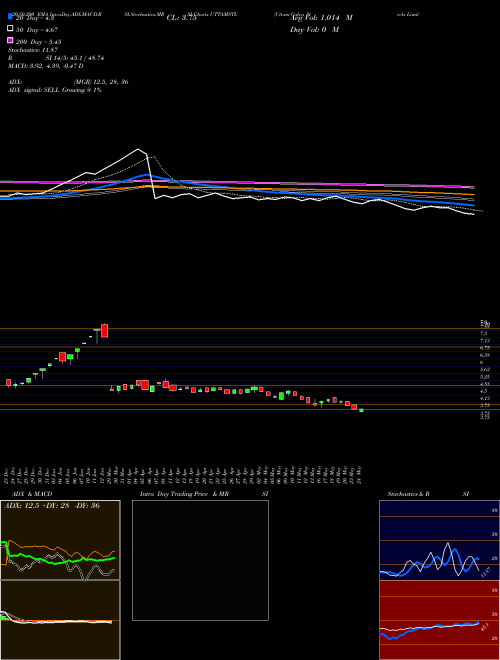The image size is (500, 660).
Task: Select the '20 Day = 4.3' legend text
Action: pyautogui.click(x=33, y=18)
